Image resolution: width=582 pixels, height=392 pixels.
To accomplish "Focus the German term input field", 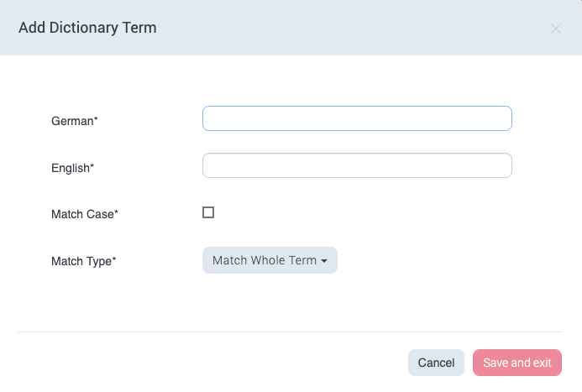I will pos(357,118).
